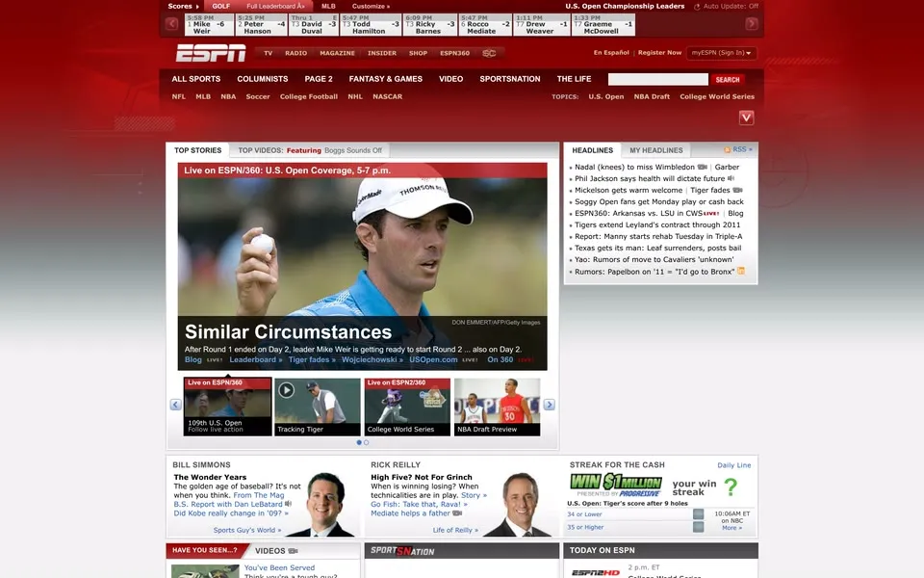Image resolution: width=924 pixels, height=578 pixels.
Task: Open myESPN Sign In dropdown
Action: (721, 53)
